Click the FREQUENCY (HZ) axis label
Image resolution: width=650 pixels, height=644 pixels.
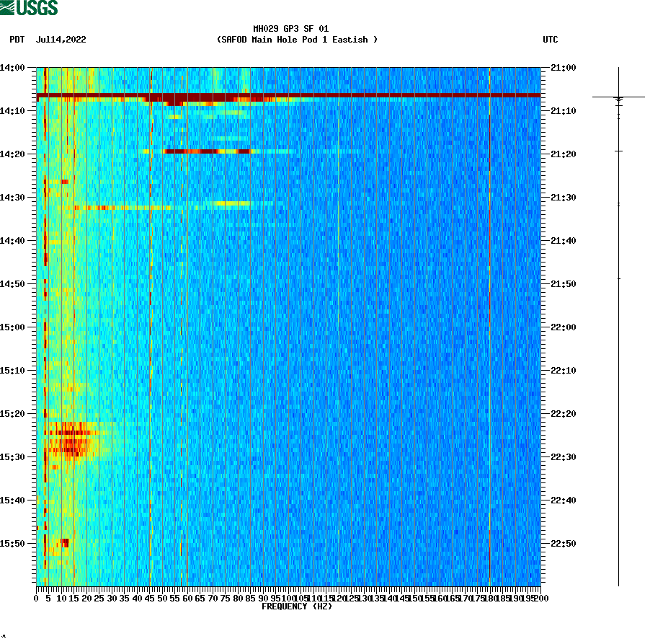[296, 606]
